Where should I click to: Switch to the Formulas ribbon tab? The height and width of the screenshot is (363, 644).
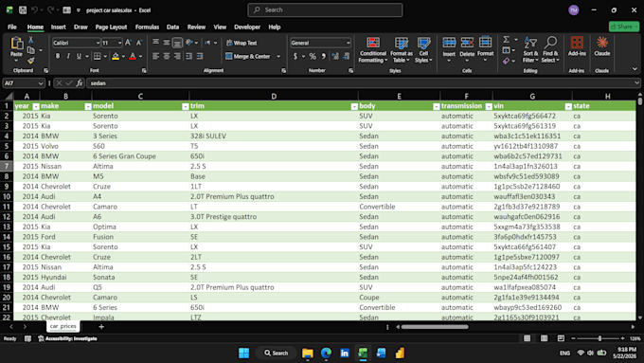click(147, 27)
